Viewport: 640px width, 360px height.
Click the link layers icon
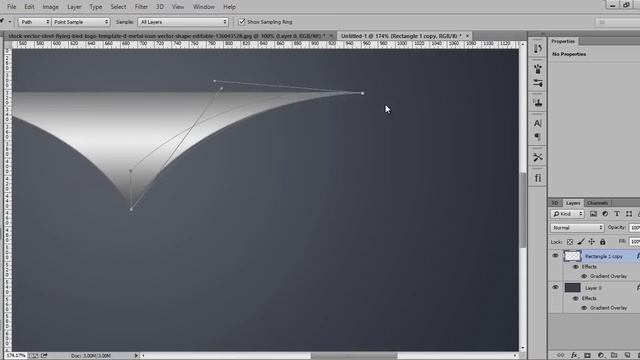561,355
